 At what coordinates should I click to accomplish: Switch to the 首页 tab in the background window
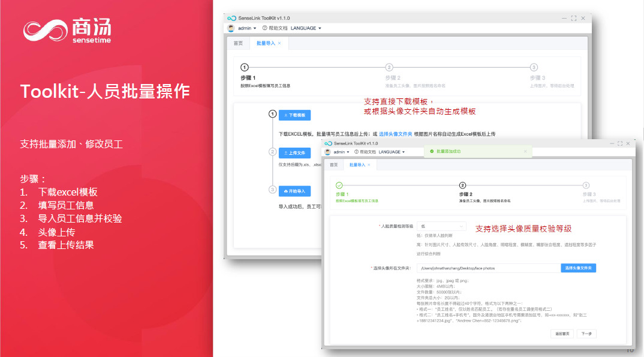point(238,43)
